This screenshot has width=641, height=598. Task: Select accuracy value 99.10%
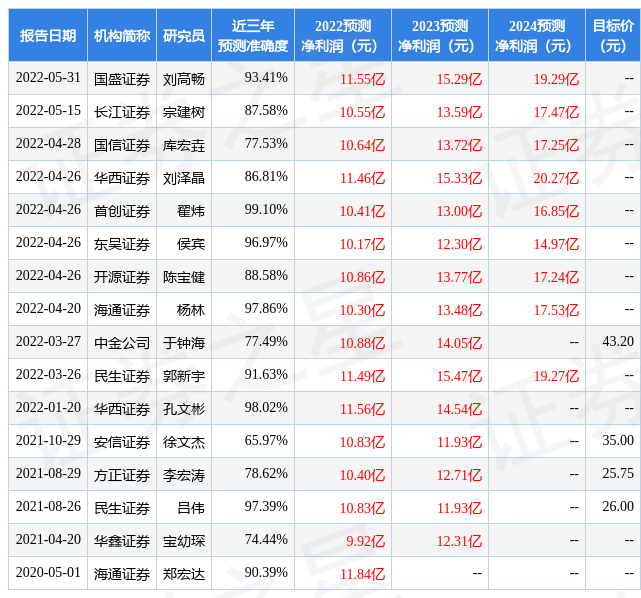pos(266,210)
